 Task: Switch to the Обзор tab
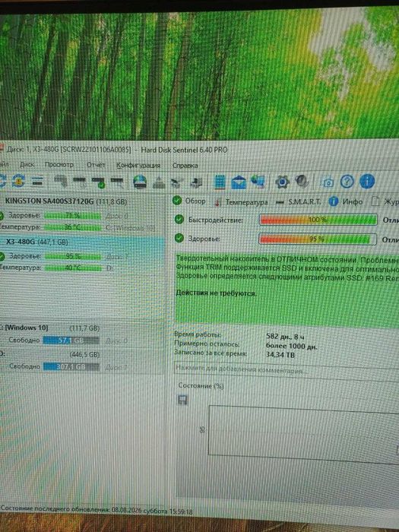[189, 201]
